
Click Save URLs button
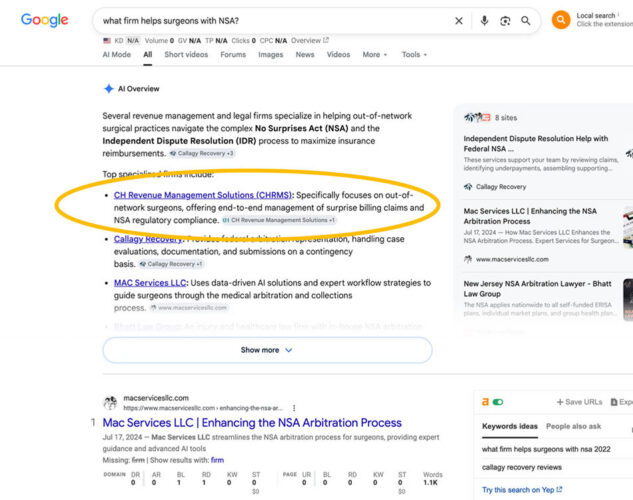(579, 402)
